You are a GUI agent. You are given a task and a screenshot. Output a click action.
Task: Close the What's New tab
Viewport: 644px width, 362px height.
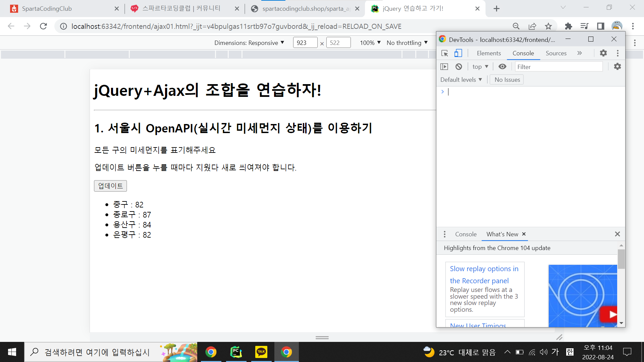pos(524,234)
